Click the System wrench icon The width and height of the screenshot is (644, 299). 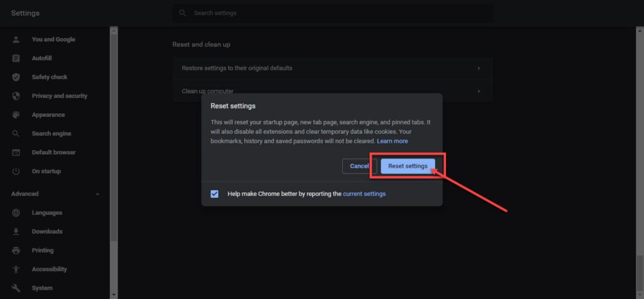click(x=16, y=288)
